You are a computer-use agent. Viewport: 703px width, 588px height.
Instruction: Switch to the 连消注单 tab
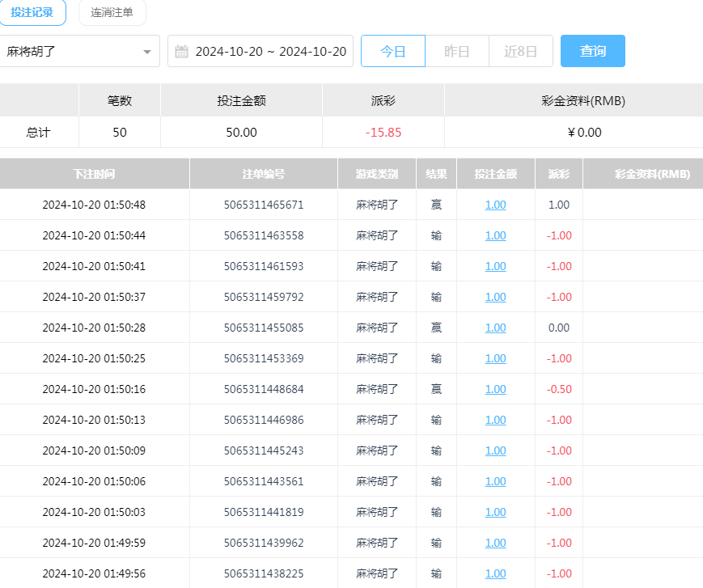[x=112, y=12]
